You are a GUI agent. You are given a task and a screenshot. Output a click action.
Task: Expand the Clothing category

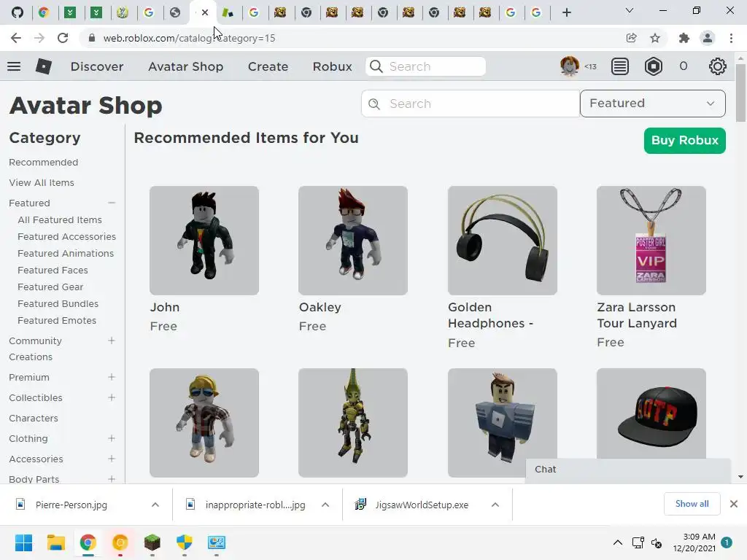pyautogui.click(x=112, y=438)
